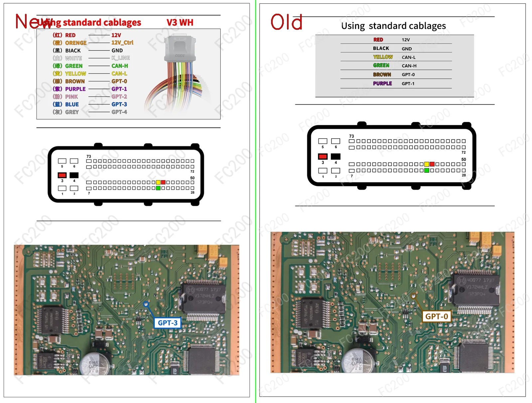This screenshot has height=403, width=532.
Task: Click the red pin 3 in the old connector
Action: point(323,156)
